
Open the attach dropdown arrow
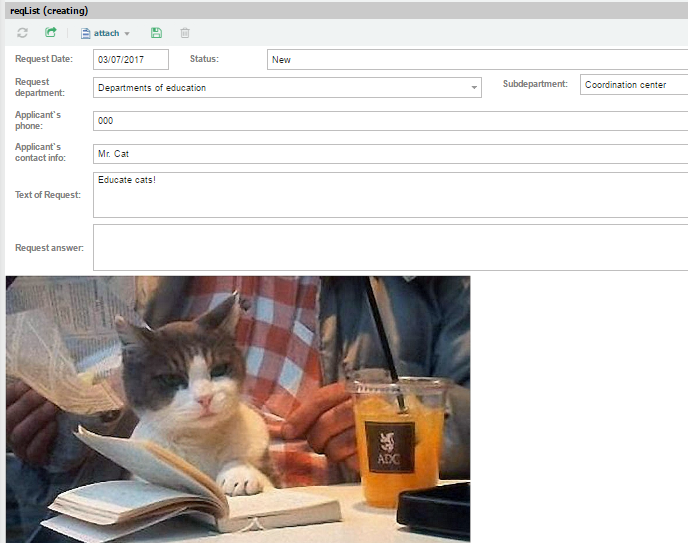click(127, 34)
